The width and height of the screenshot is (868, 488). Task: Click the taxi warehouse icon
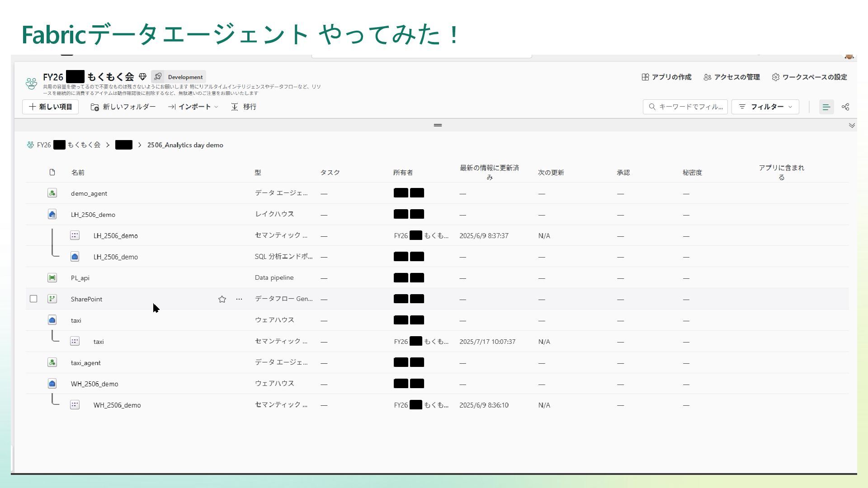coord(52,320)
